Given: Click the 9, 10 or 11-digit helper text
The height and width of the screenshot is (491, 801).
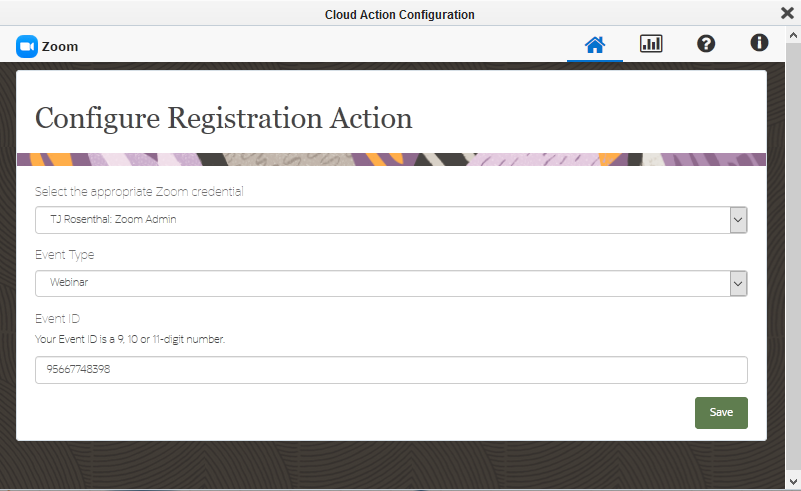Looking at the screenshot, I should [x=130, y=339].
